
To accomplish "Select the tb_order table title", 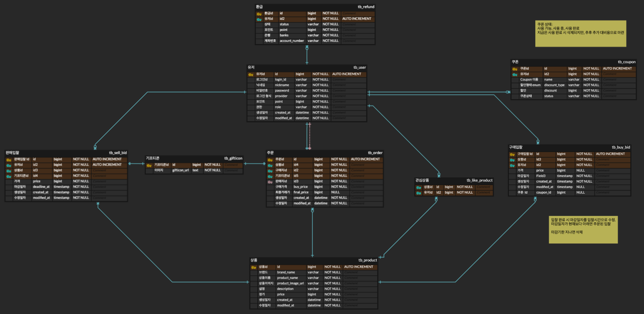I will pos(375,153).
